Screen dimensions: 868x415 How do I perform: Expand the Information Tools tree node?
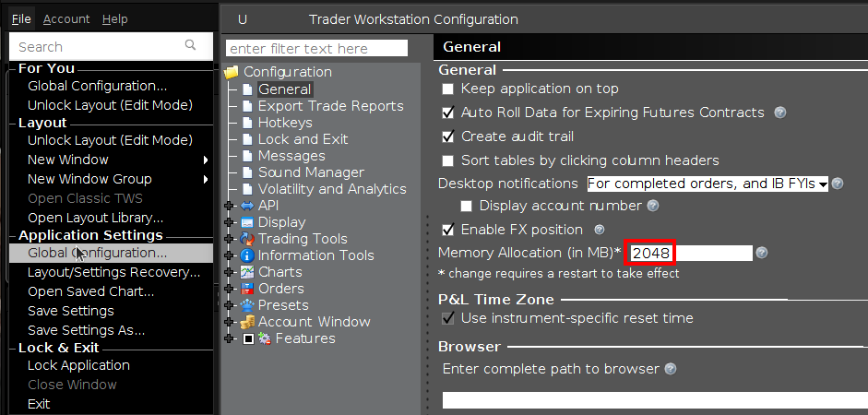coord(229,255)
